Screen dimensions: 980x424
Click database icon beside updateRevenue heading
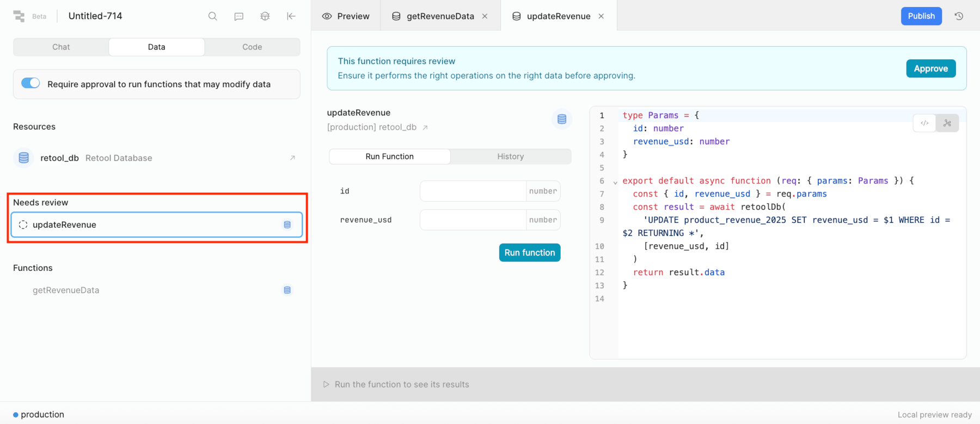pyautogui.click(x=562, y=119)
